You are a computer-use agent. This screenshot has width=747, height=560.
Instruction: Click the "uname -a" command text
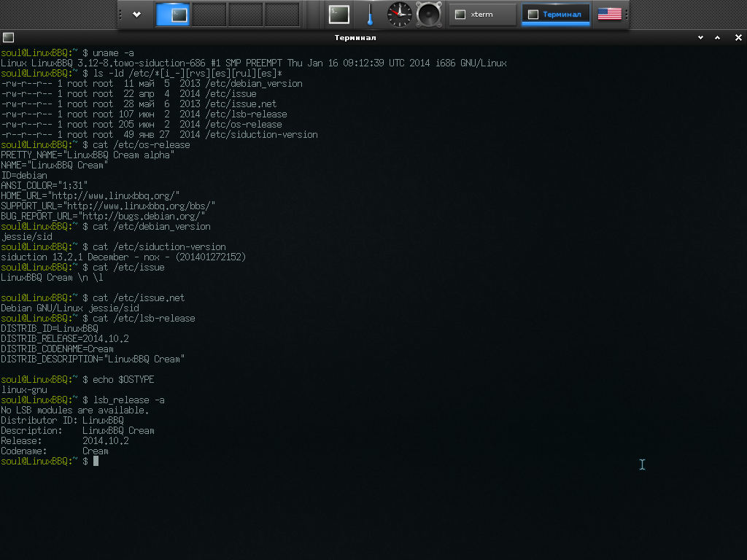click(113, 52)
